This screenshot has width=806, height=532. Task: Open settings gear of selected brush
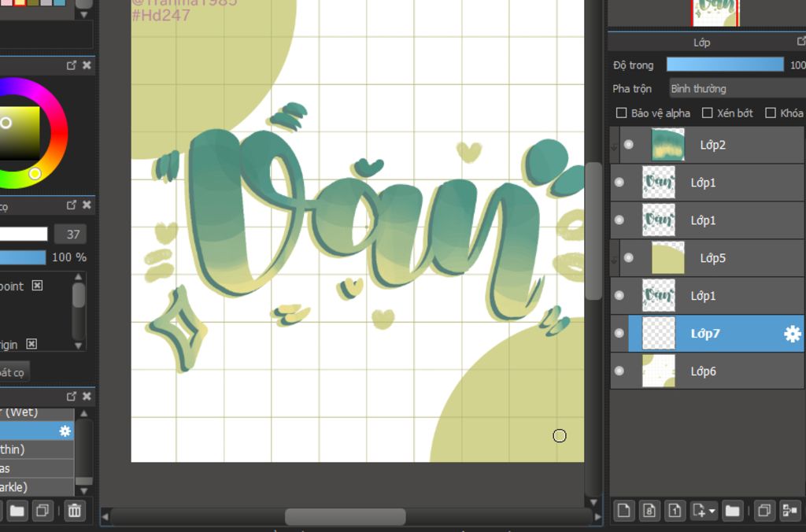point(65,430)
